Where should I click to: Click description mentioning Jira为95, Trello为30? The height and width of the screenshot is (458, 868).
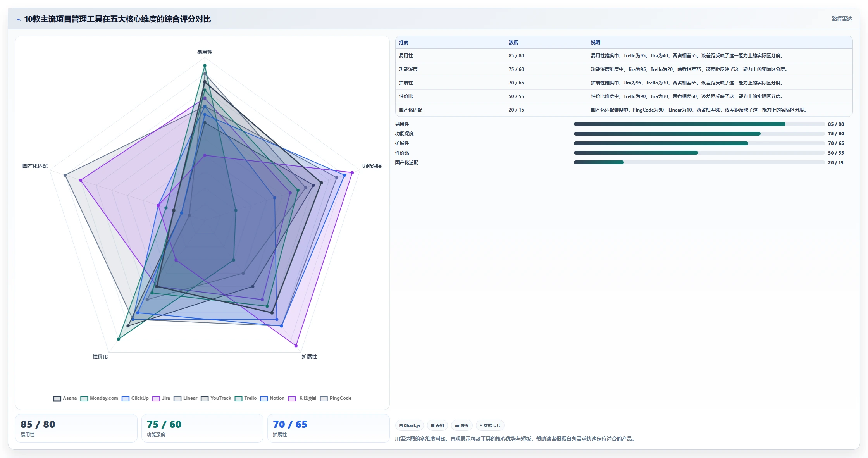tap(687, 83)
